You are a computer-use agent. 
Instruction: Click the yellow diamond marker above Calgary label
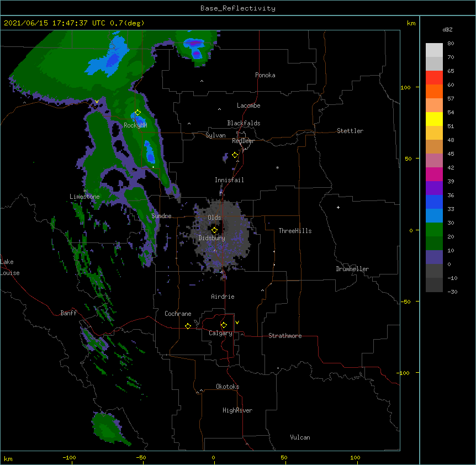click(224, 325)
